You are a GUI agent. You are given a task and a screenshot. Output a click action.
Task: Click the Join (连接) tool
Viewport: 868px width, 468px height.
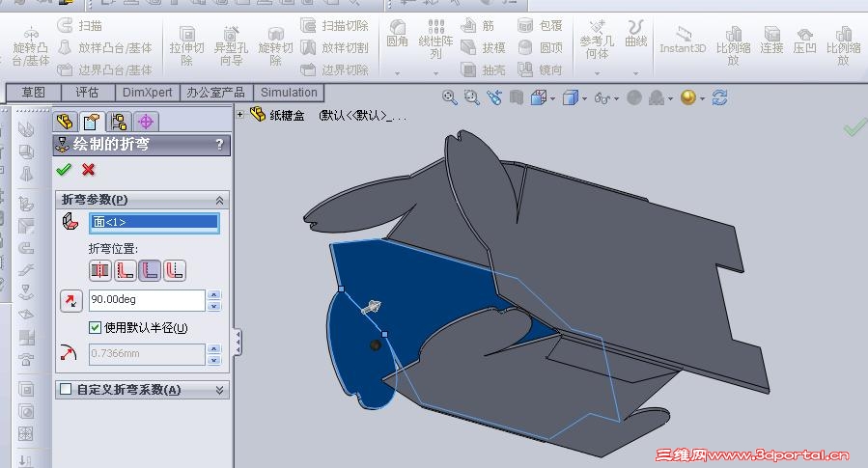pos(771,40)
